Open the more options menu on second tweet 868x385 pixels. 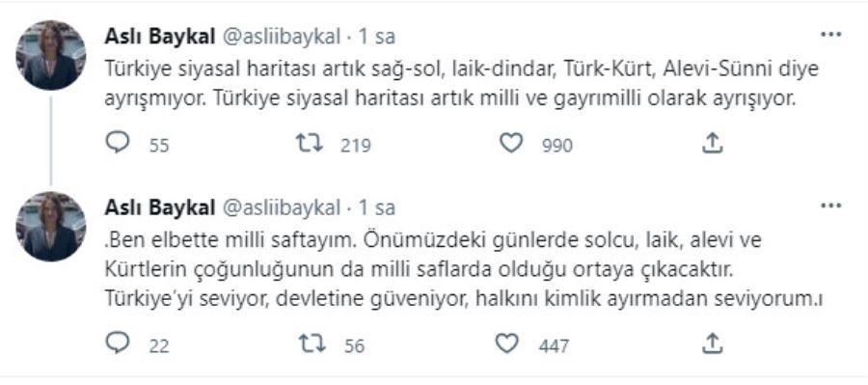(x=831, y=206)
